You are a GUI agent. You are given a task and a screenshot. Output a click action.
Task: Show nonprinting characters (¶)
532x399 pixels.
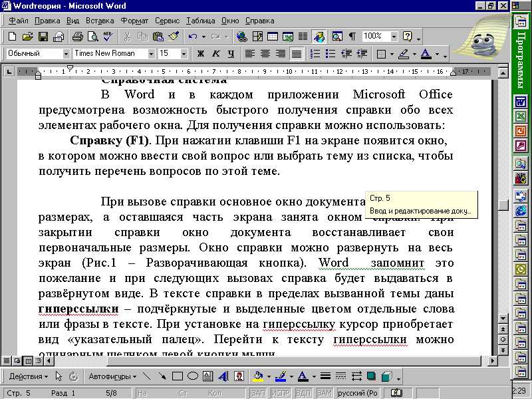click(352, 37)
